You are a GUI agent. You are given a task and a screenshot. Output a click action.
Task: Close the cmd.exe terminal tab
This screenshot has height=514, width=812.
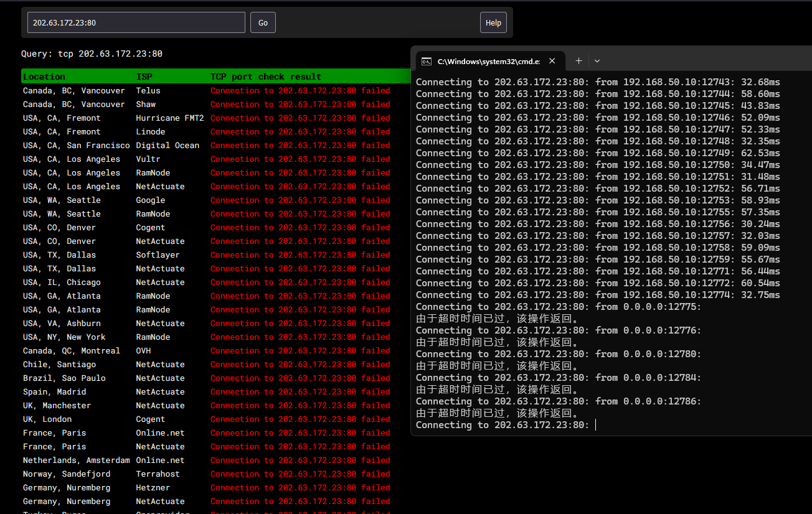pos(552,61)
